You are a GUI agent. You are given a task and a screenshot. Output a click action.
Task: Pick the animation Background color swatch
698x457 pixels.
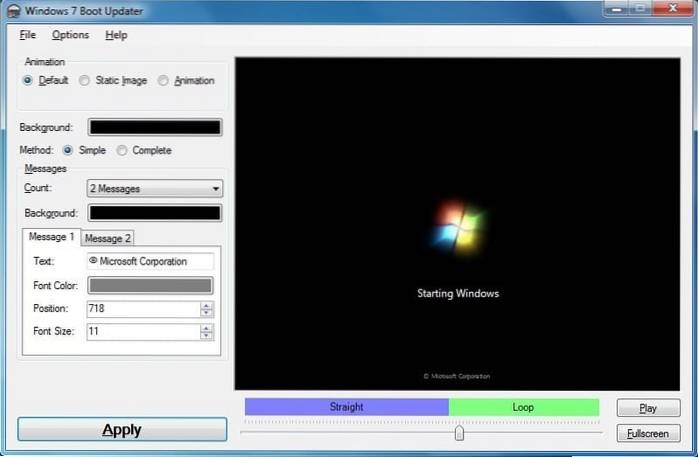click(x=155, y=127)
